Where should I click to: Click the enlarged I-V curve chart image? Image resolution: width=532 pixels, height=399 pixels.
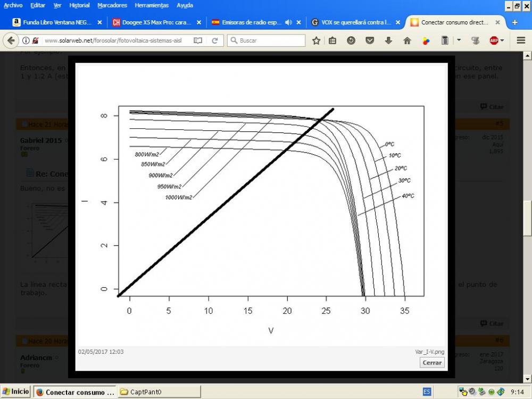click(261, 204)
